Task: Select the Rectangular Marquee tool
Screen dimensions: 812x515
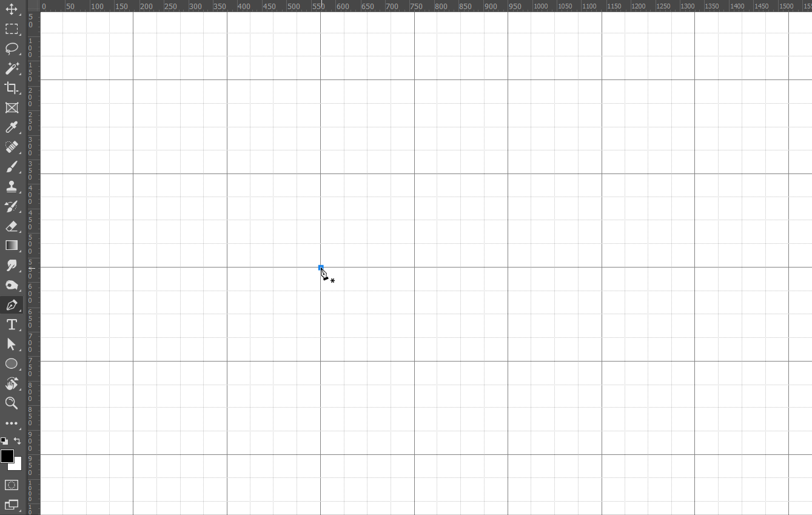Action: (12, 29)
